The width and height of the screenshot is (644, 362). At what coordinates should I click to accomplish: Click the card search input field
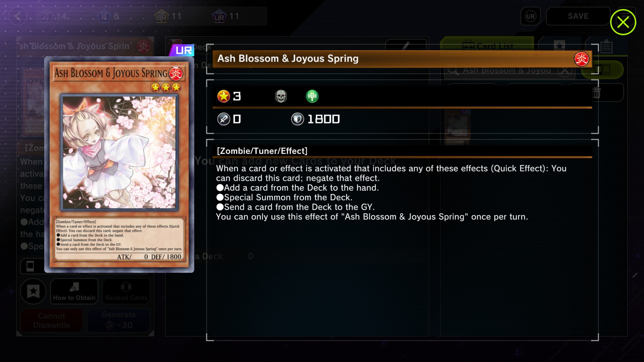[510, 70]
